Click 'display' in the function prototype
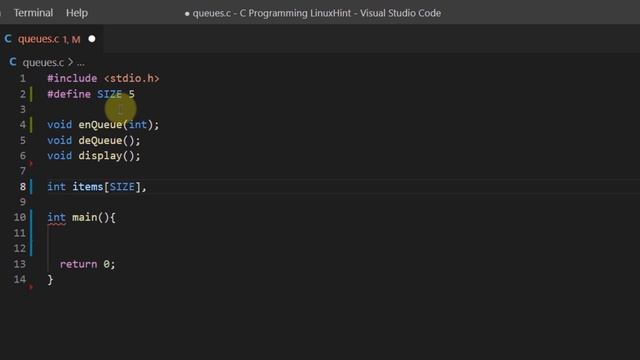 [100, 156]
